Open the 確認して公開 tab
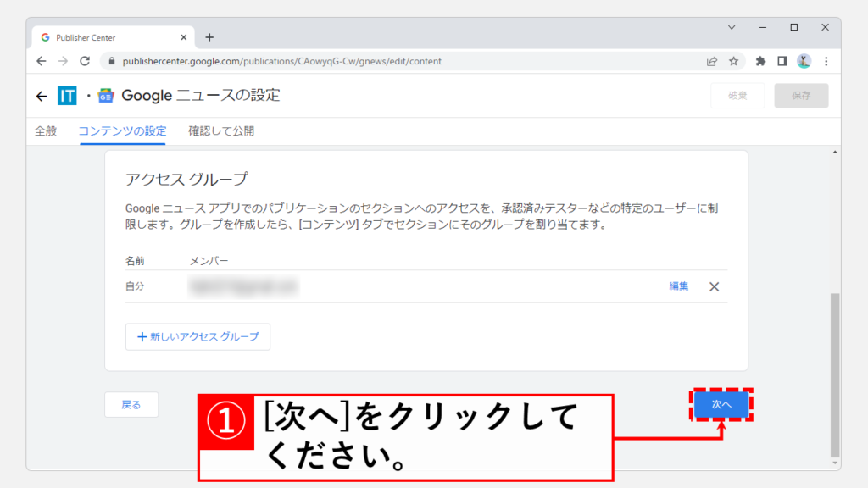868x488 pixels. click(221, 131)
